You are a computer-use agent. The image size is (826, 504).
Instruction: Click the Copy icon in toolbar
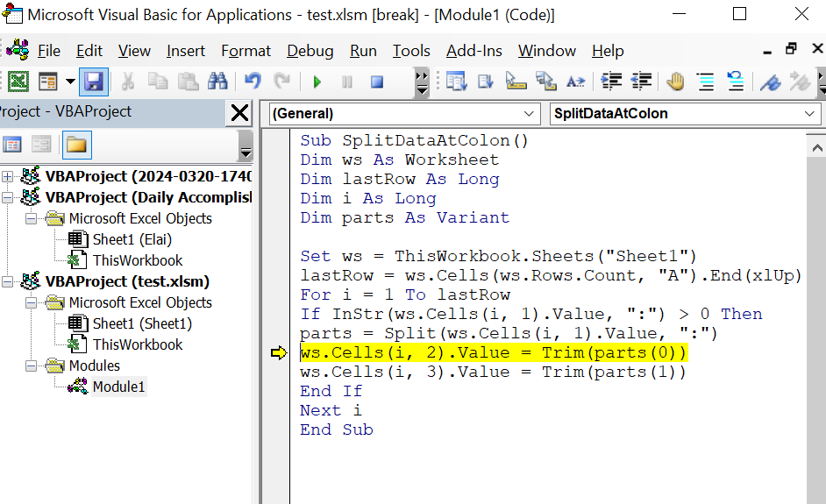coord(158,82)
